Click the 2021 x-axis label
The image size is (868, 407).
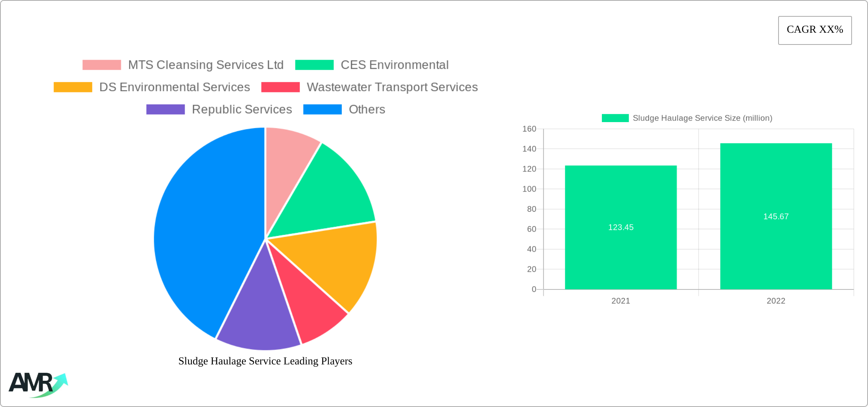pos(621,301)
